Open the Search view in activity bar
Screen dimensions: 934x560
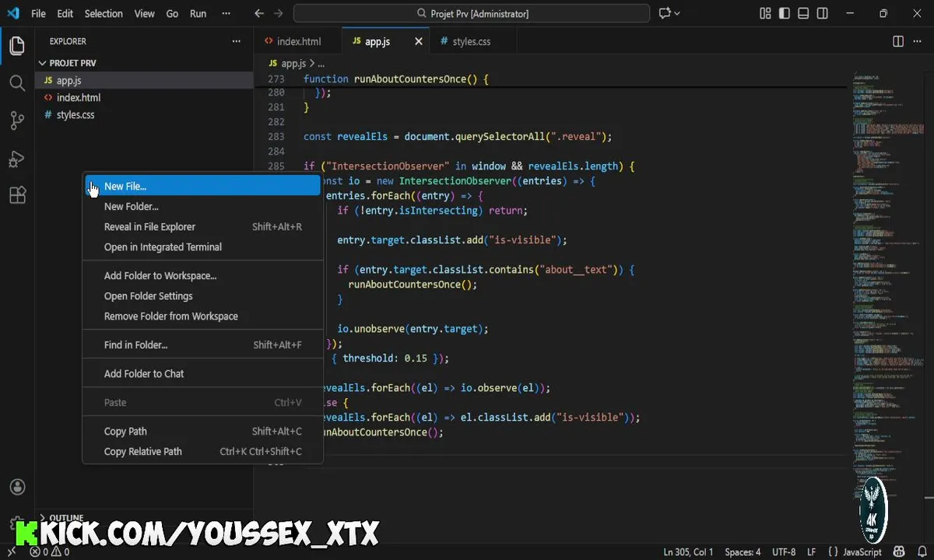tap(17, 82)
